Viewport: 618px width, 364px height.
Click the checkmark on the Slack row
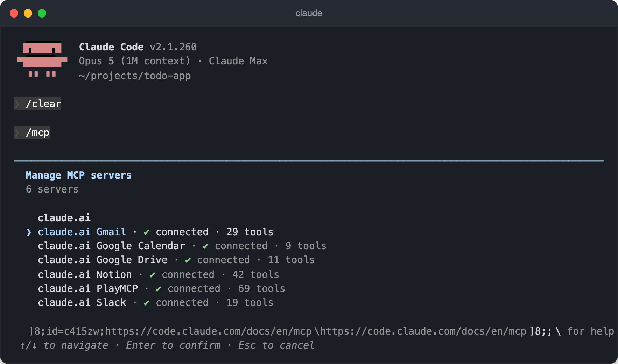tap(147, 303)
